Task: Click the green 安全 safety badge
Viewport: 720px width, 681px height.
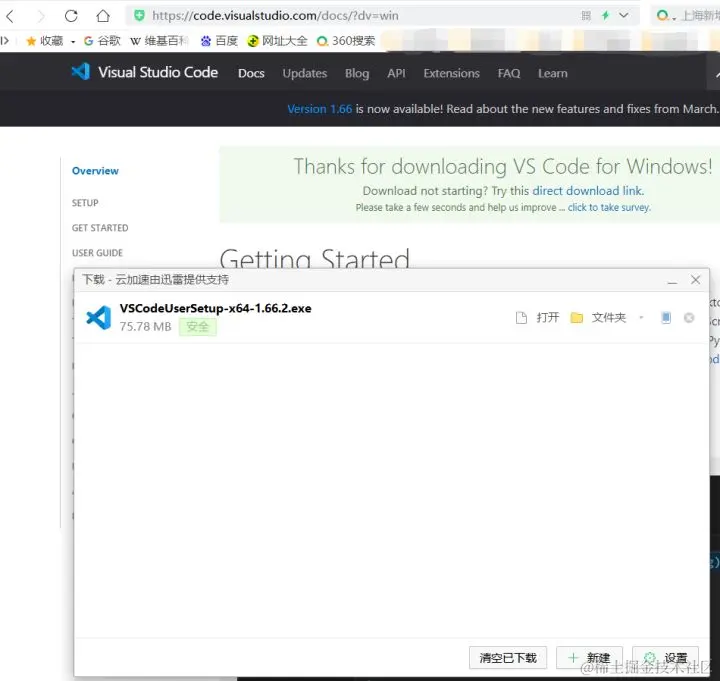Action: 197,327
